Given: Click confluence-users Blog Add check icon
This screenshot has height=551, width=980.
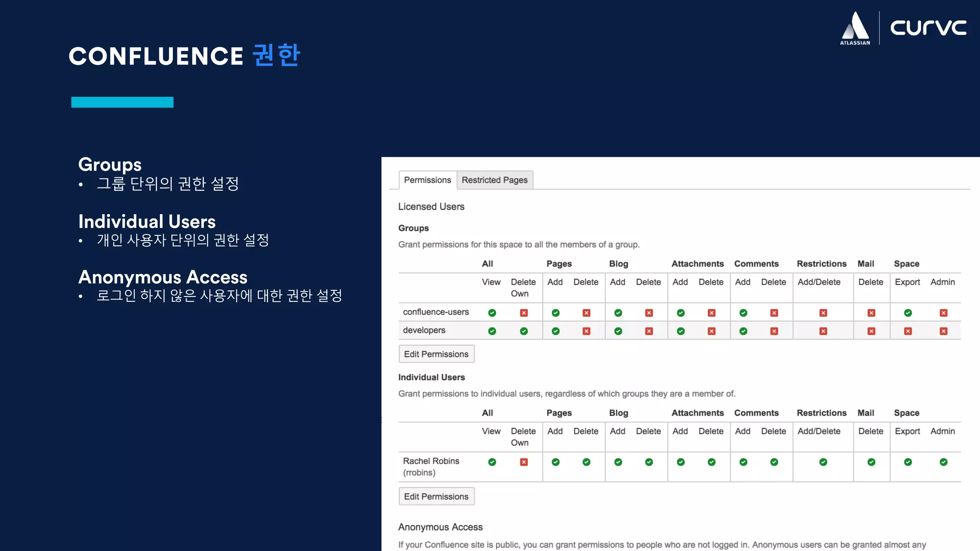Looking at the screenshot, I should click(x=618, y=313).
